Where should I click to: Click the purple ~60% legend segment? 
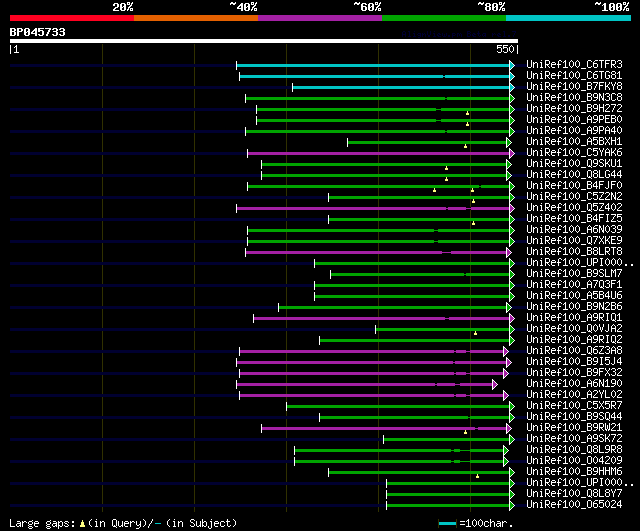[320, 18]
